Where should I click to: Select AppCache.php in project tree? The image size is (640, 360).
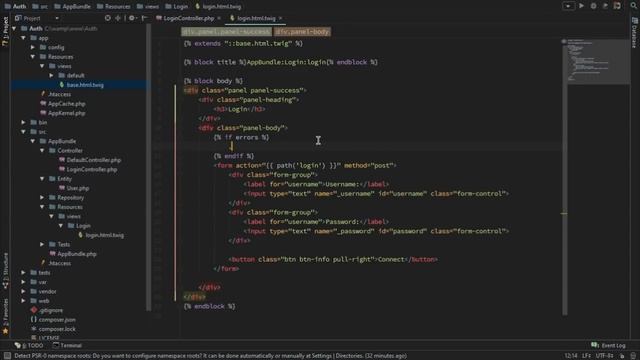click(x=62, y=104)
